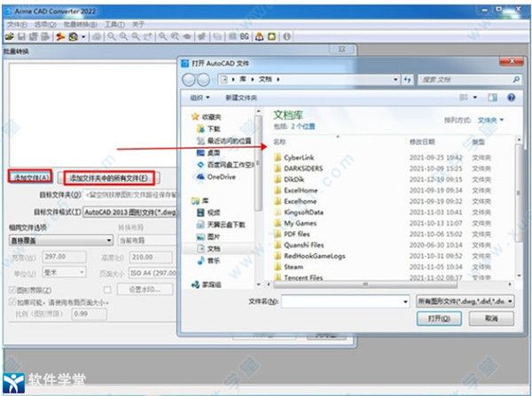This screenshot has width=532, height=396.
Task: Click the 打开(O) button
Action: (439, 318)
